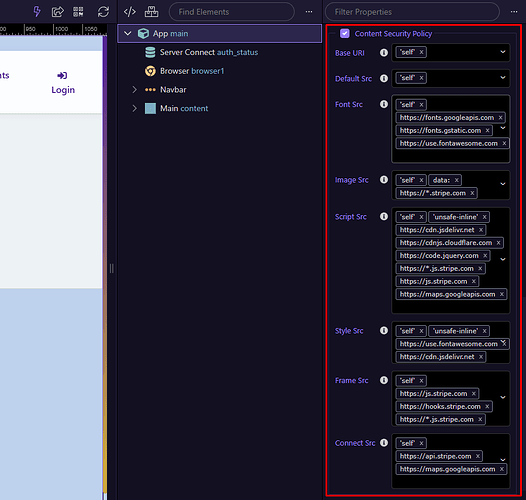Toggle code view icon
This screenshot has height=500, width=526.
130,12
